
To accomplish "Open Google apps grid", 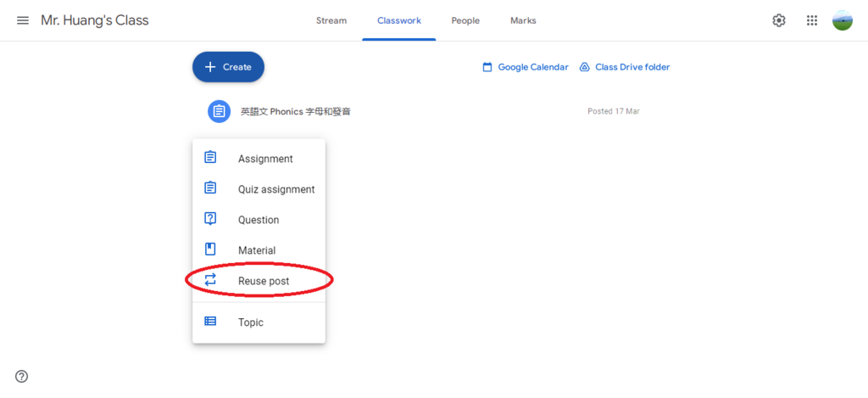I will click(812, 20).
